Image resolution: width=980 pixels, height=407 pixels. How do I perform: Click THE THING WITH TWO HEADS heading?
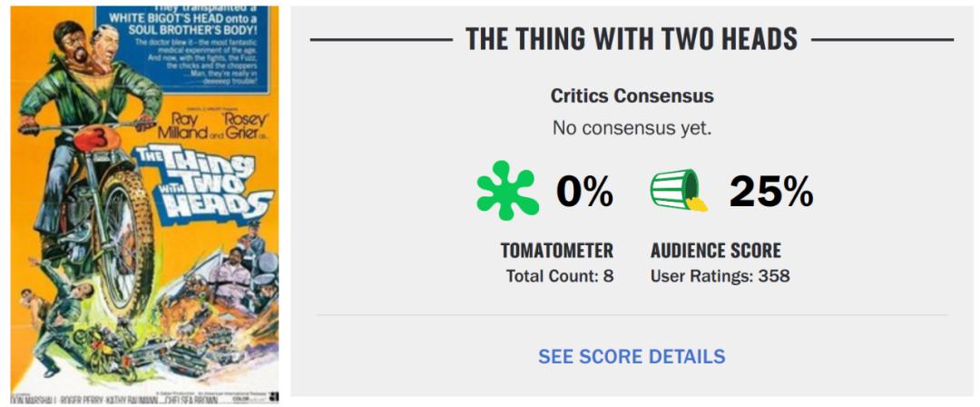(x=632, y=39)
